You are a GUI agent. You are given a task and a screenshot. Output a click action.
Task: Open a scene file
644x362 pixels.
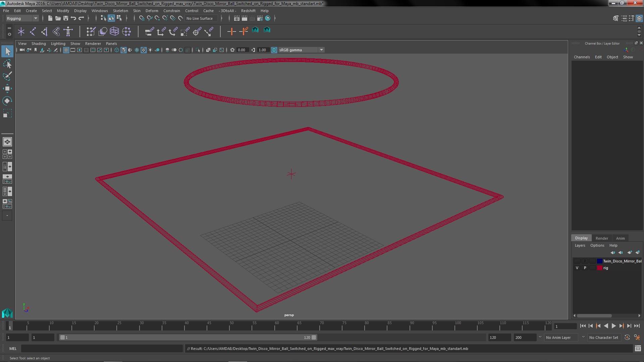click(x=58, y=18)
